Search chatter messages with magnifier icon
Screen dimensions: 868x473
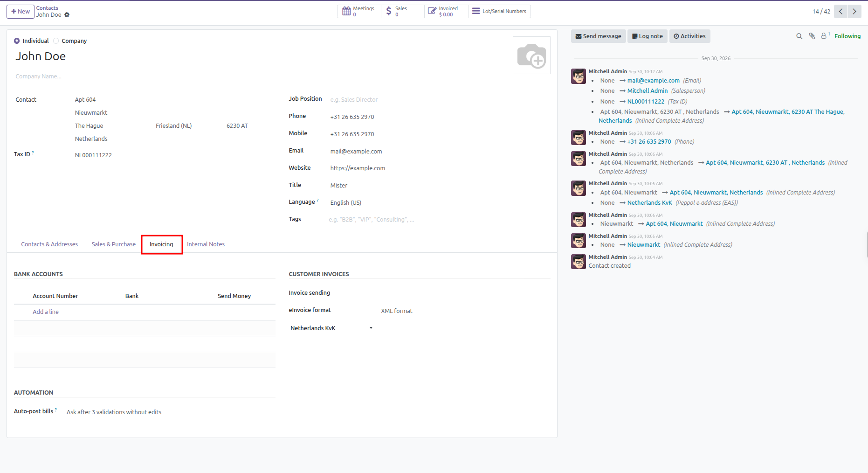[x=799, y=36]
